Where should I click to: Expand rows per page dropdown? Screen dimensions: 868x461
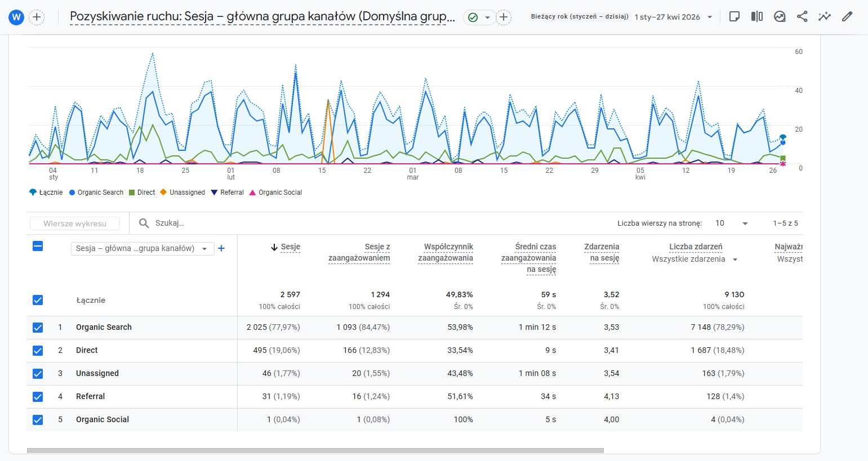coord(731,223)
